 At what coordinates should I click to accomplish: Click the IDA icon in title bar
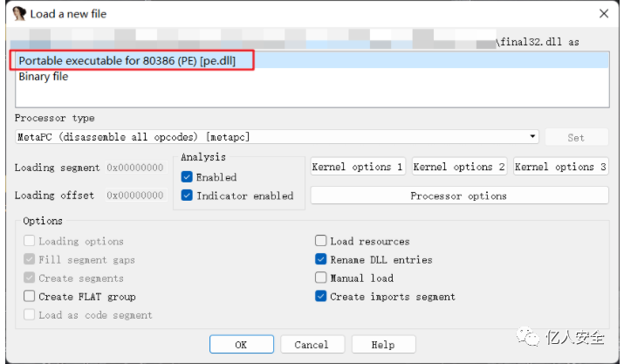pyautogui.click(x=18, y=14)
